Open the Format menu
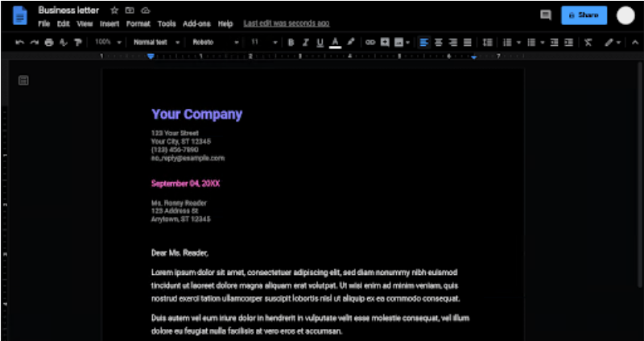 [x=138, y=24]
